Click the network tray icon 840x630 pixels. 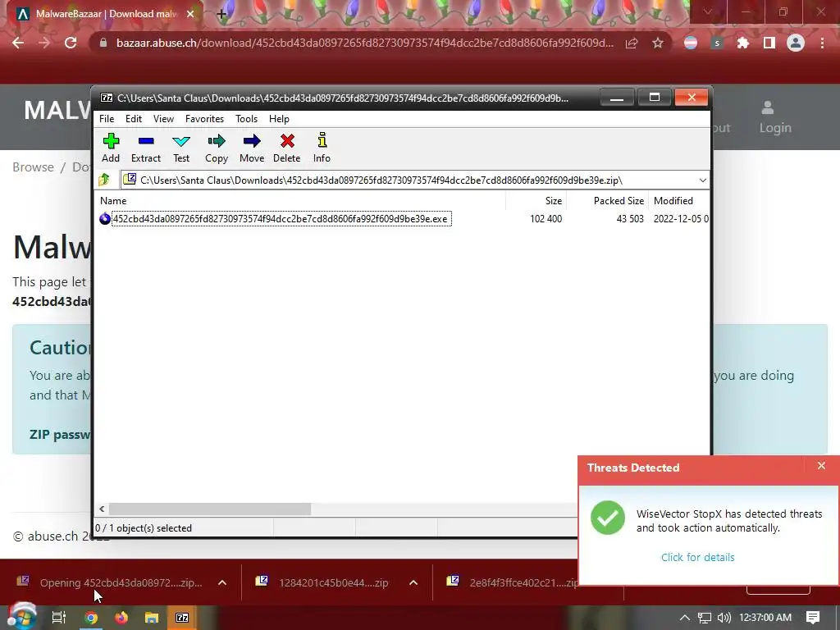pyautogui.click(x=705, y=618)
